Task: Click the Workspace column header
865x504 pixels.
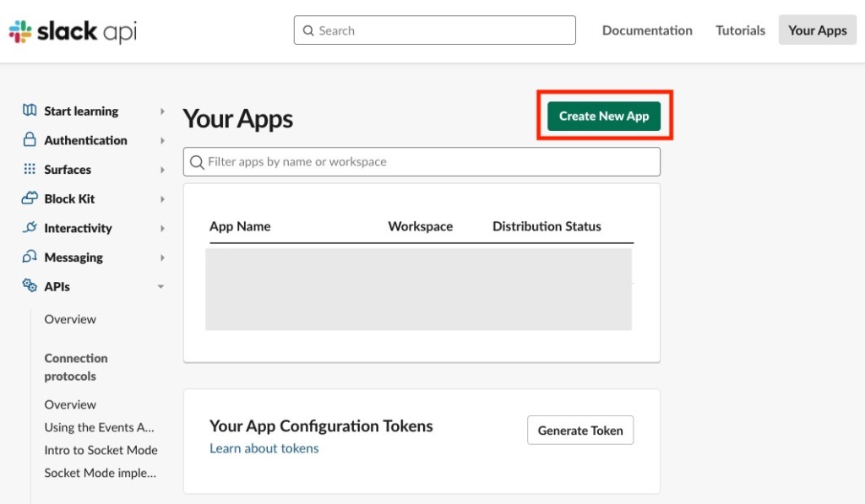Action: click(421, 226)
